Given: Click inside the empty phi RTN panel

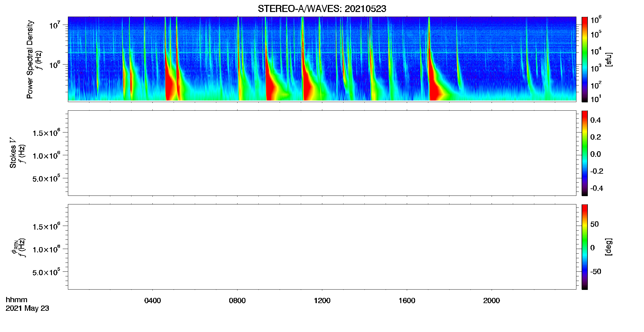Looking at the screenshot, I should (322, 247).
